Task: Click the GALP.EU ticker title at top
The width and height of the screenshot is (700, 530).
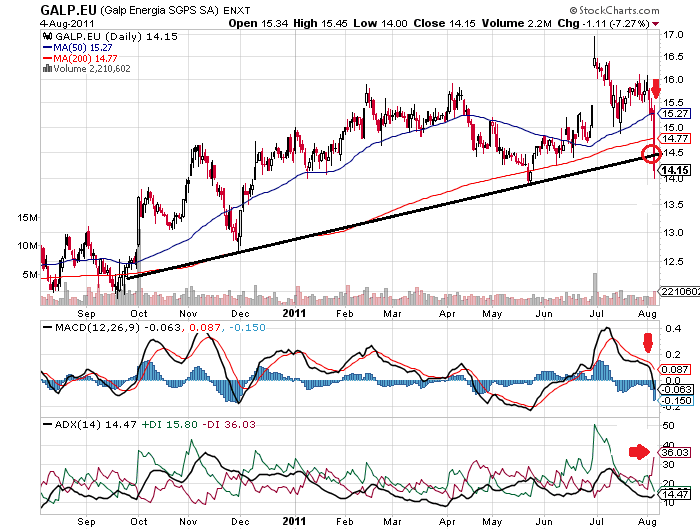Action: (x=68, y=10)
